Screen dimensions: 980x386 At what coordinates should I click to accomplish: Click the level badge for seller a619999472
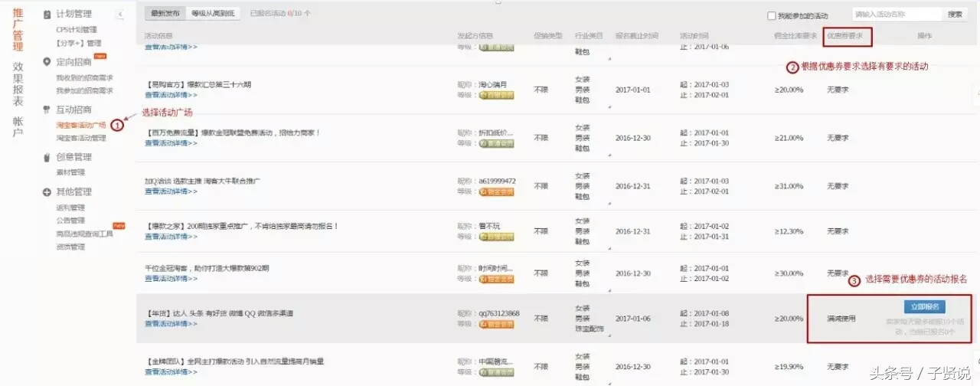496,191
